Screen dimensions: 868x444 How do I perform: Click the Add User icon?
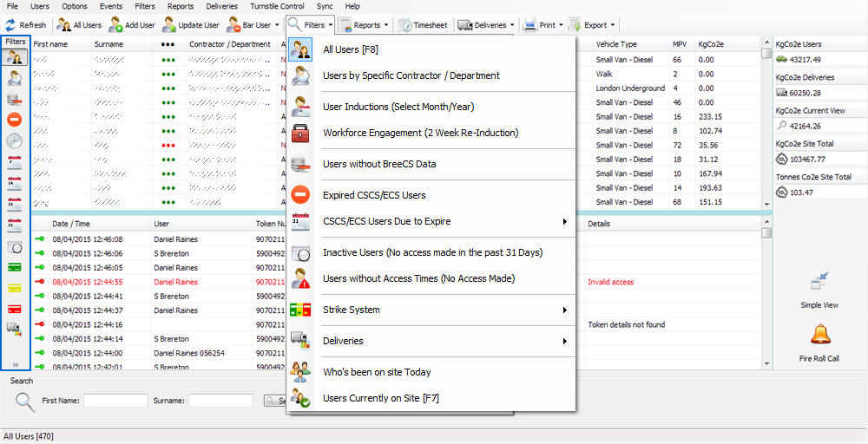[x=115, y=25]
